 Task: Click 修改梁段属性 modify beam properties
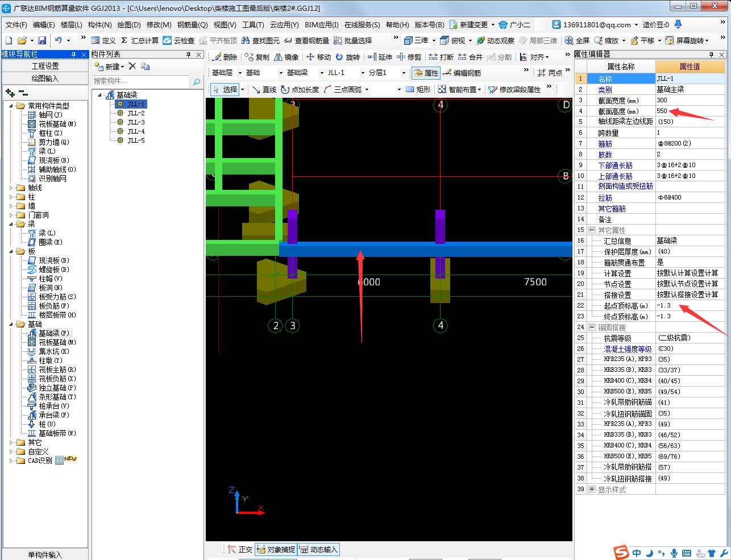pos(514,89)
